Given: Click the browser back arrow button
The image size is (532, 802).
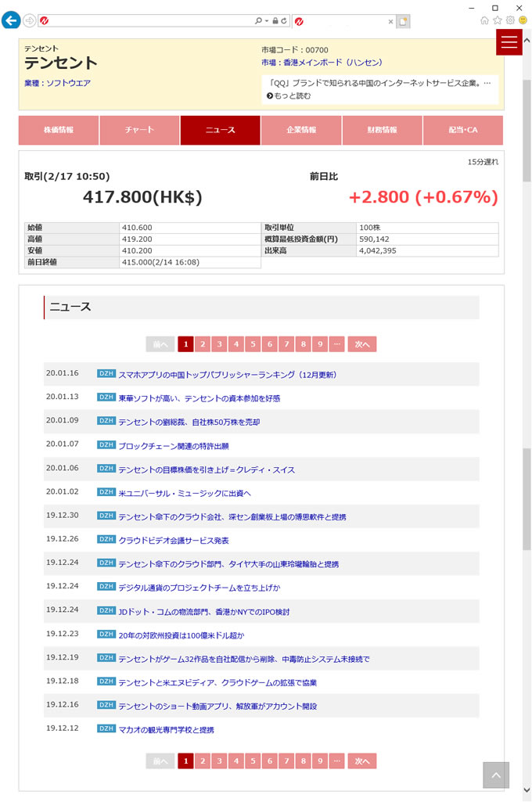Looking at the screenshot, I should pyautogui.click(x=11, y=20).
